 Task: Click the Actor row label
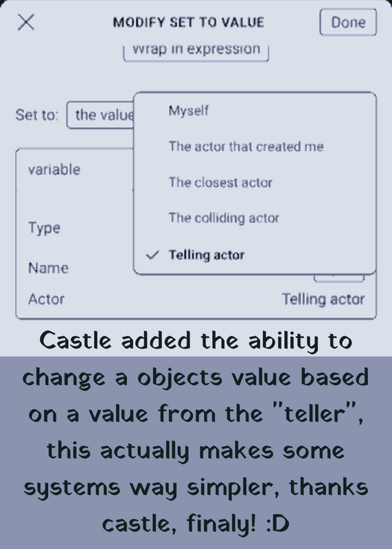(46, 299)
